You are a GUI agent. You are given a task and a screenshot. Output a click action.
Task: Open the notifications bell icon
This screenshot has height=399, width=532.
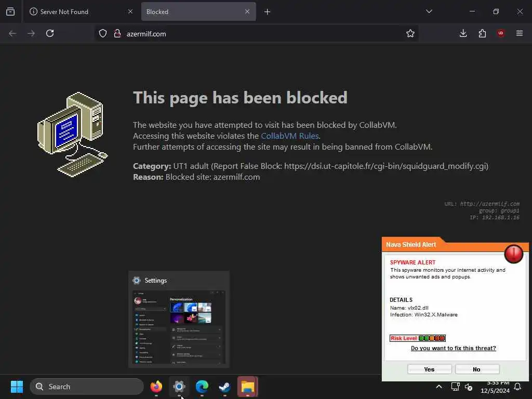(518, 387)
